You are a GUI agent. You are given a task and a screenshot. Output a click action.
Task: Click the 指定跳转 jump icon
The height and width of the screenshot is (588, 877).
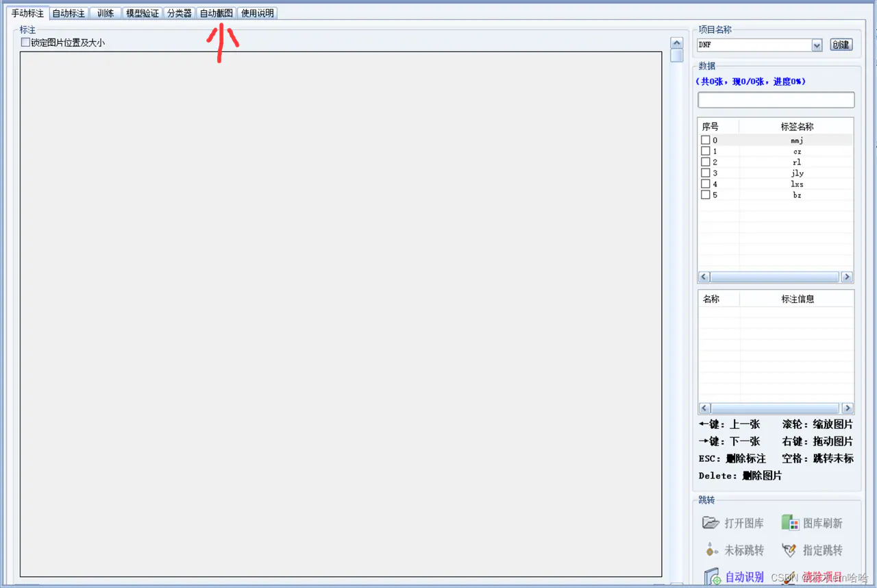tap(789, 550)
